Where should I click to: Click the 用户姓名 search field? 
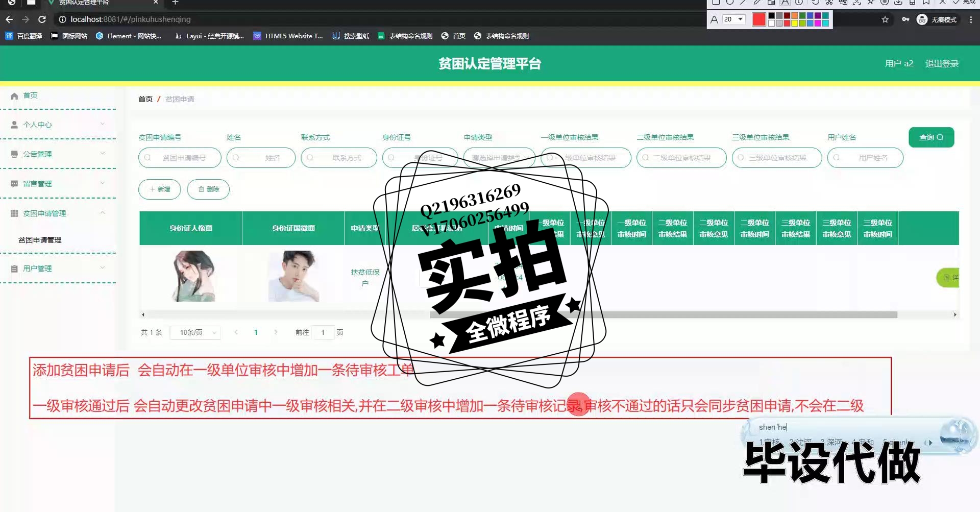[865, 158]
